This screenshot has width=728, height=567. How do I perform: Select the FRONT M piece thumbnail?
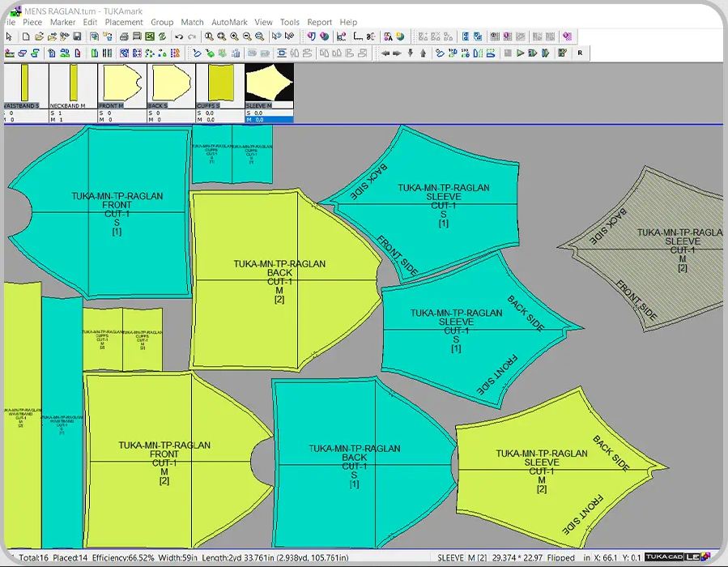point(121,83)
